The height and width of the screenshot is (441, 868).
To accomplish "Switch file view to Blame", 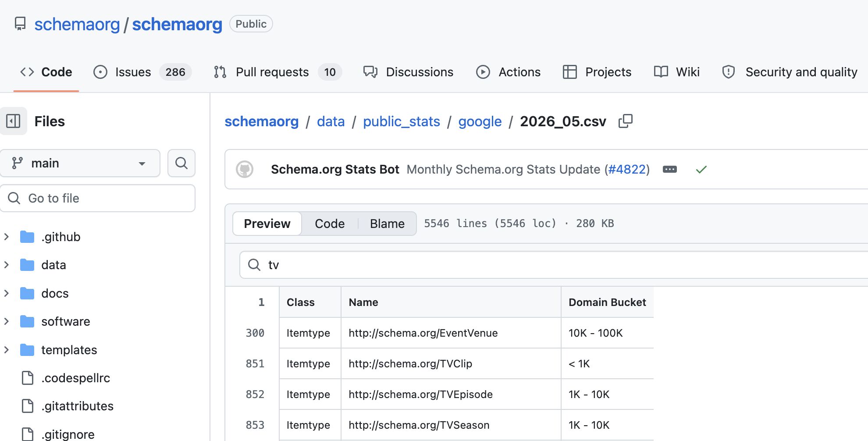I will point(387,224).
